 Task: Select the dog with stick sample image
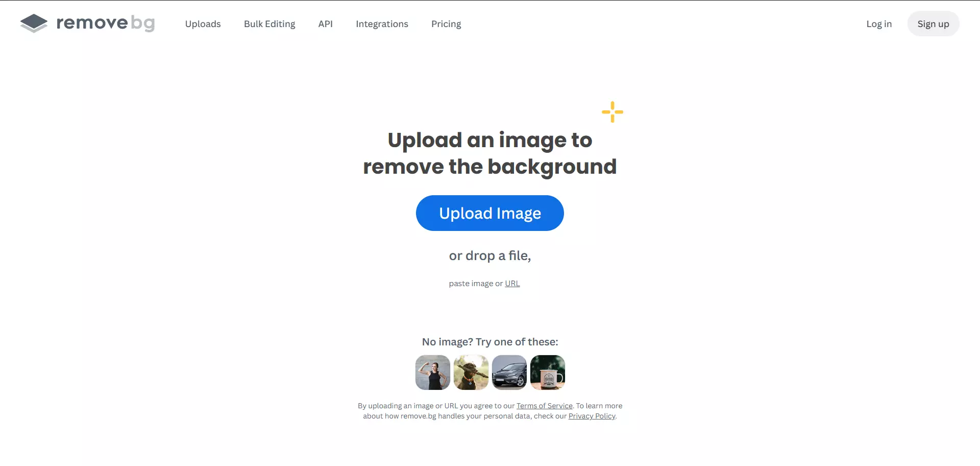[471, 372]
